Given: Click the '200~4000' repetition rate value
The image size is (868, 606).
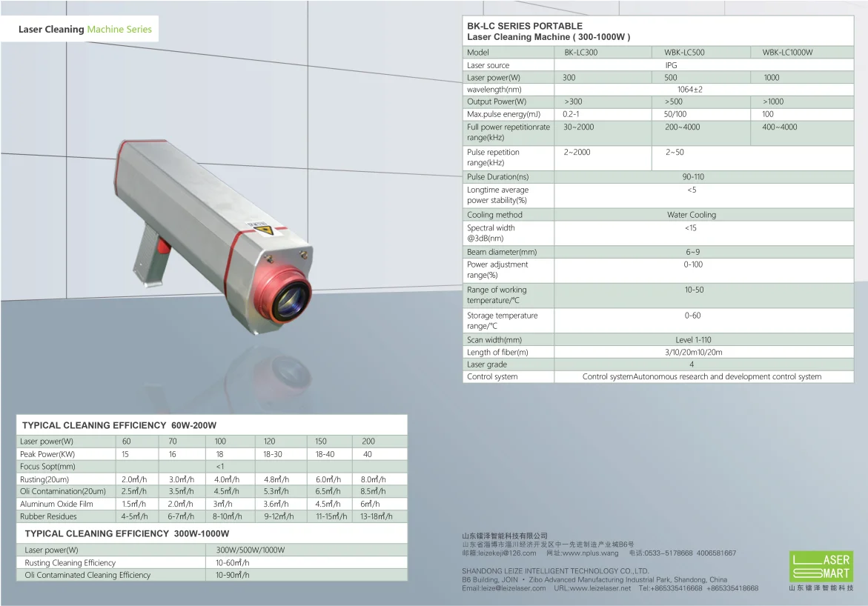Looking at the screenshot, I should (683, 127).
